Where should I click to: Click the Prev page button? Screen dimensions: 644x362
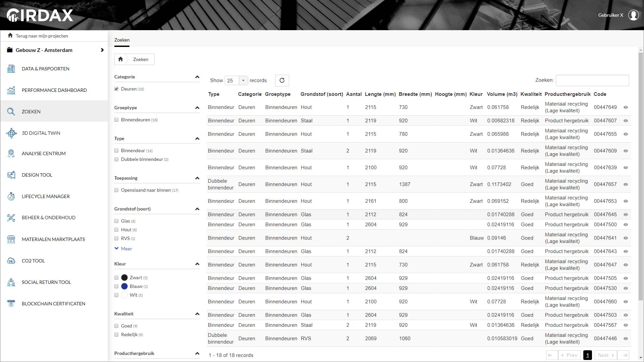coord(569,355)
